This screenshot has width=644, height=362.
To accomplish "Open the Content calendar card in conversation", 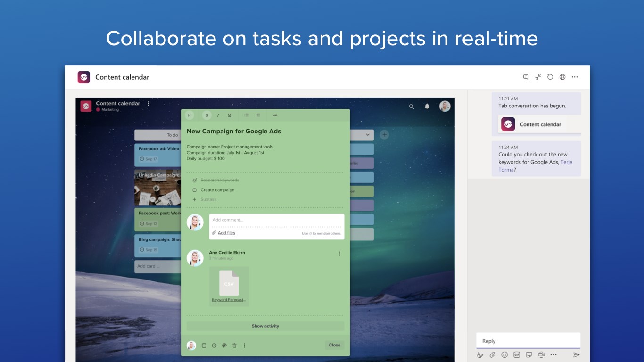I will [539, 124].
